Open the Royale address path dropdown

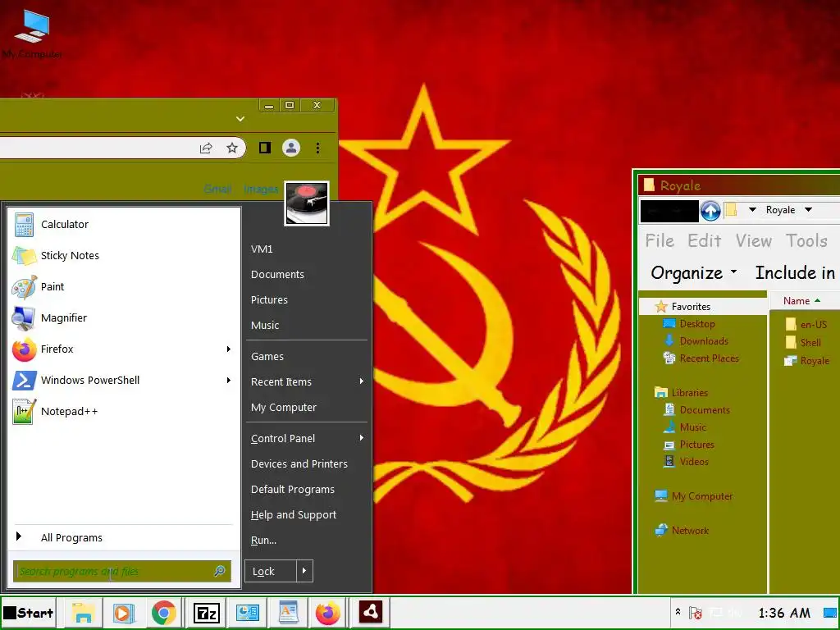click(808, 209)
